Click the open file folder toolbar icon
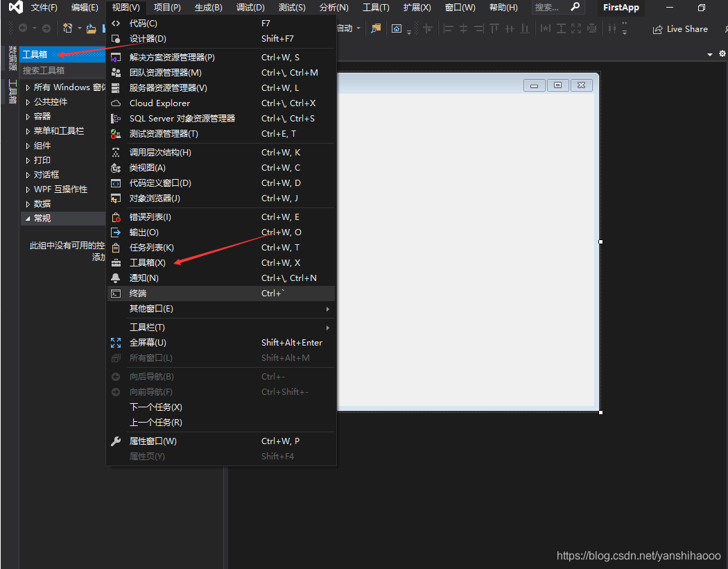The width and height of the screenshot is (728, 569). click(92, 29)
